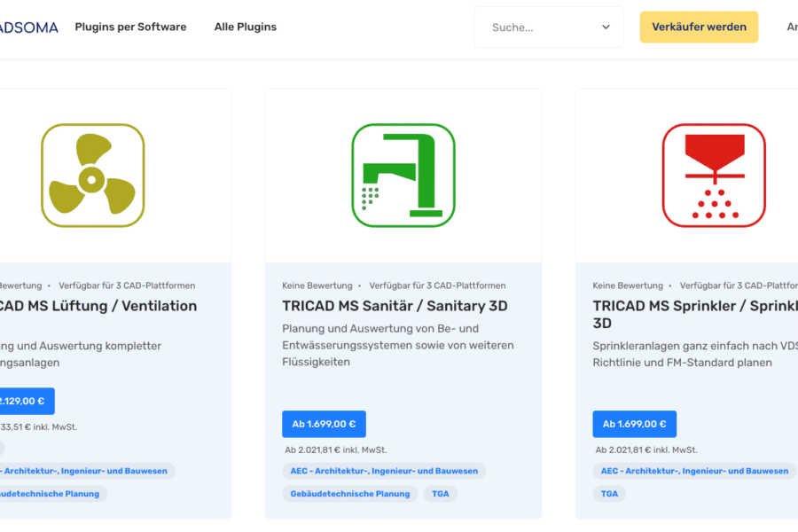Select the AEC tag on Sanitär card
798x532 pixels.
click(x=384, y=471)
